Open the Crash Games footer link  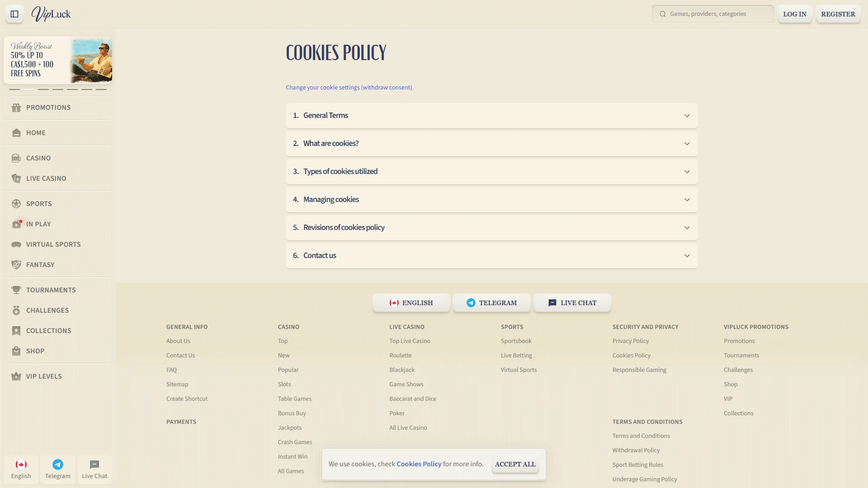point(295,442)
